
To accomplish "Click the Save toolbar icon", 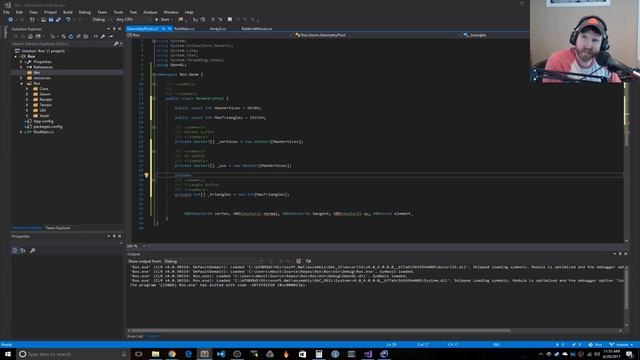I will [51, 20].
